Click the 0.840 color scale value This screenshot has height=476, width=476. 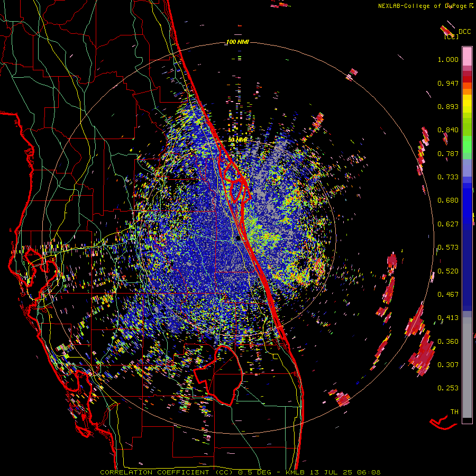(x=448, y=130)
